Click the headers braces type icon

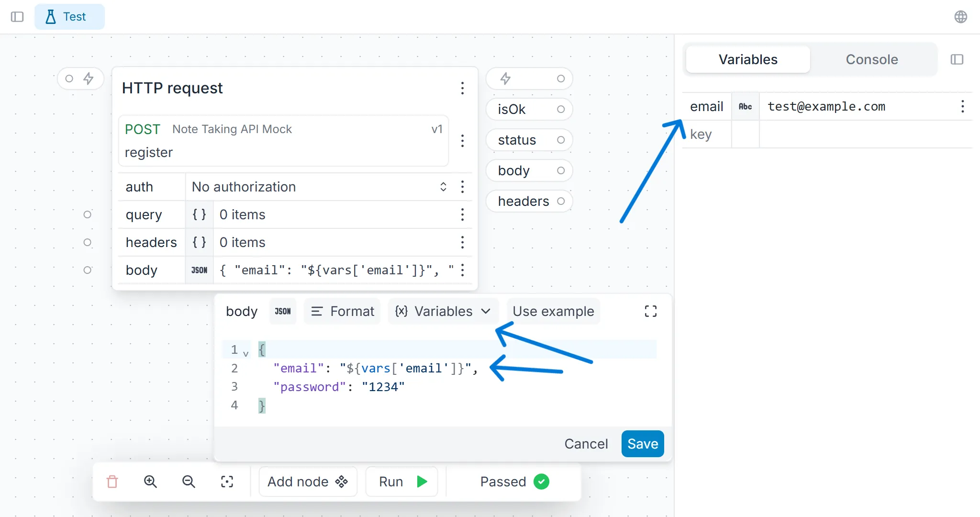[199, 242]
